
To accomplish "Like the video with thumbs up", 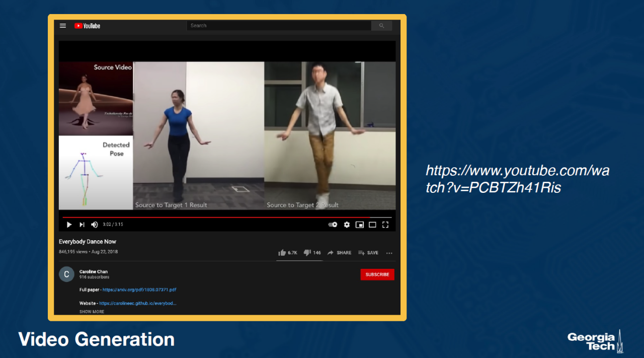I will click(282, 253).
